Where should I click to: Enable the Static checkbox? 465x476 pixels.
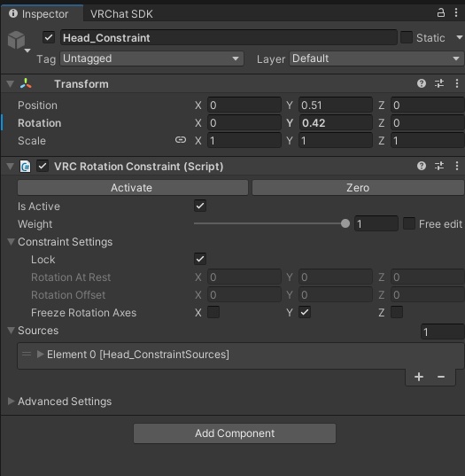[x=407, y=37]
